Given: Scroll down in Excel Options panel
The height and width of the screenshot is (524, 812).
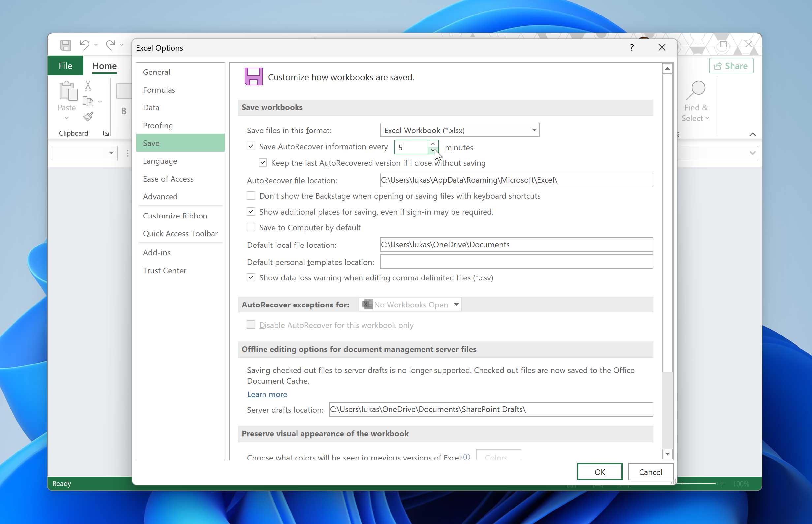Looking at the screenshot, I should click(x=667, y=454).
